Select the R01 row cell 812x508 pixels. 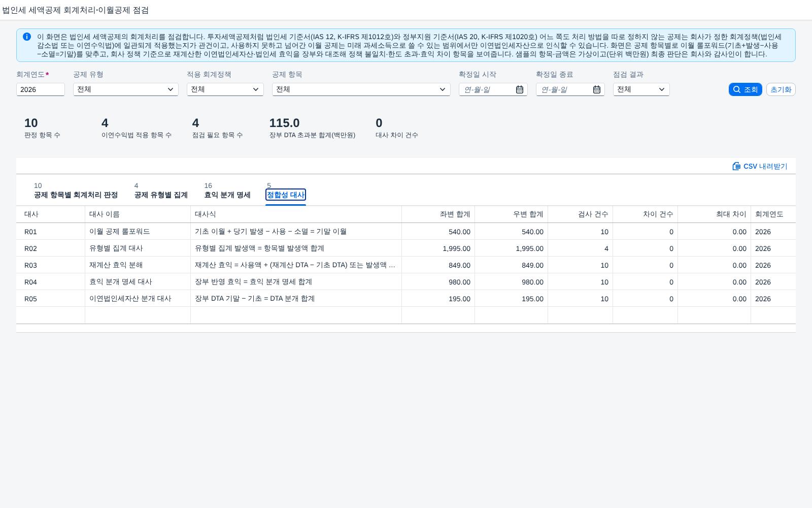(x=50, y=232)
